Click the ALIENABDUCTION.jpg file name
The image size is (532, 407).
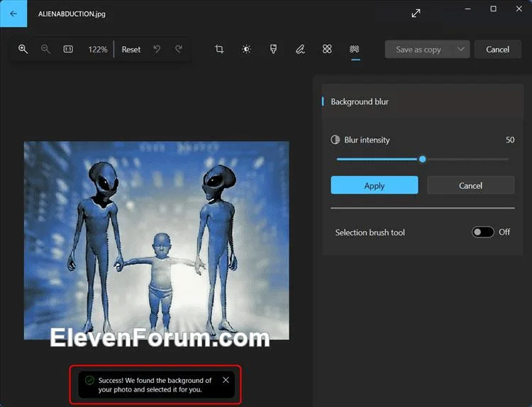pyautogui.click(x=72, y=14)
